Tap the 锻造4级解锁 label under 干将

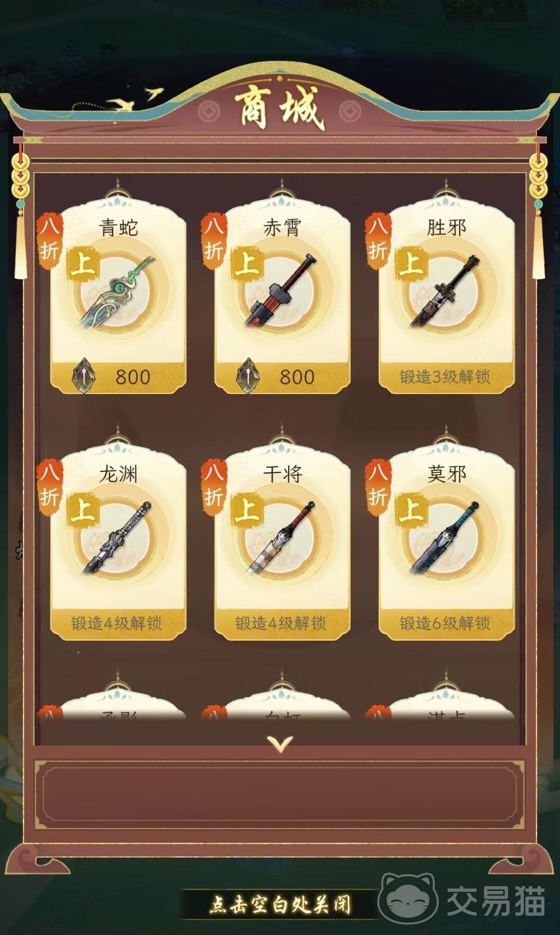(x=280, y=622)
